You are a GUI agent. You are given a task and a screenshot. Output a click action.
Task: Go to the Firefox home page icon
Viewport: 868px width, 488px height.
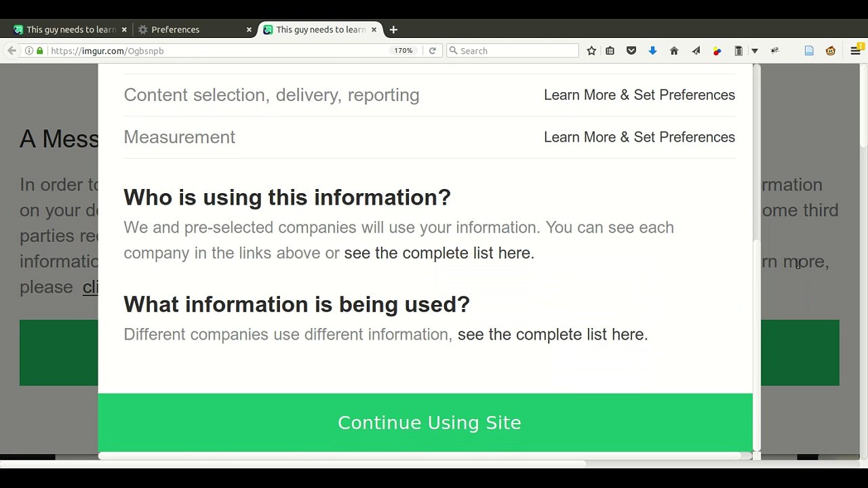[674, 51]
